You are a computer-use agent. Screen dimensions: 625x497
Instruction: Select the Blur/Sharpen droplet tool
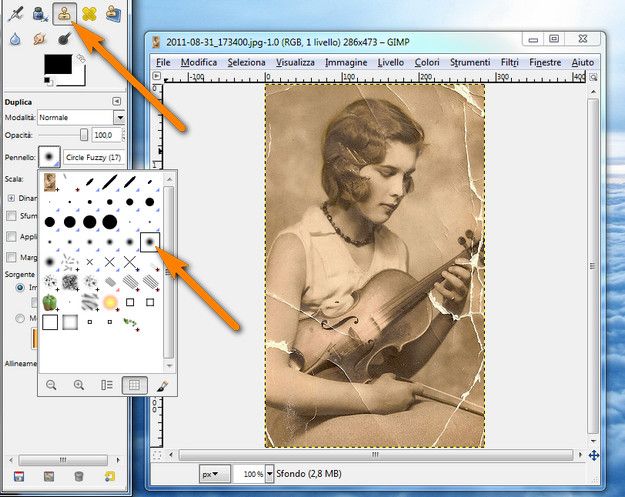(15, 39)
